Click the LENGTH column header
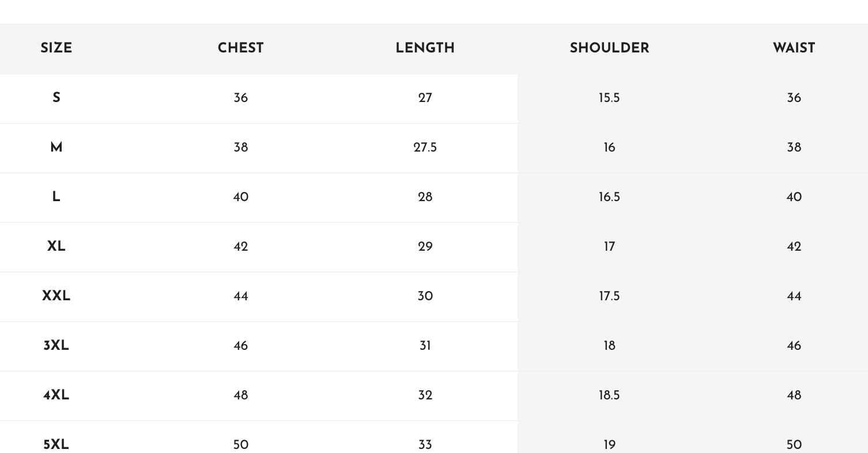This screenshot has height=453, width=868. [x=425, y=48]
